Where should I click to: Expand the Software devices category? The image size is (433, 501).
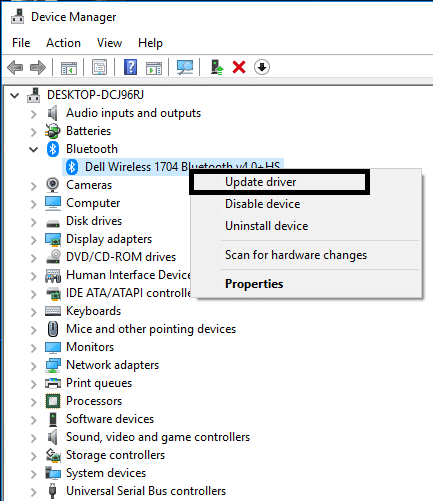[33, 420]
